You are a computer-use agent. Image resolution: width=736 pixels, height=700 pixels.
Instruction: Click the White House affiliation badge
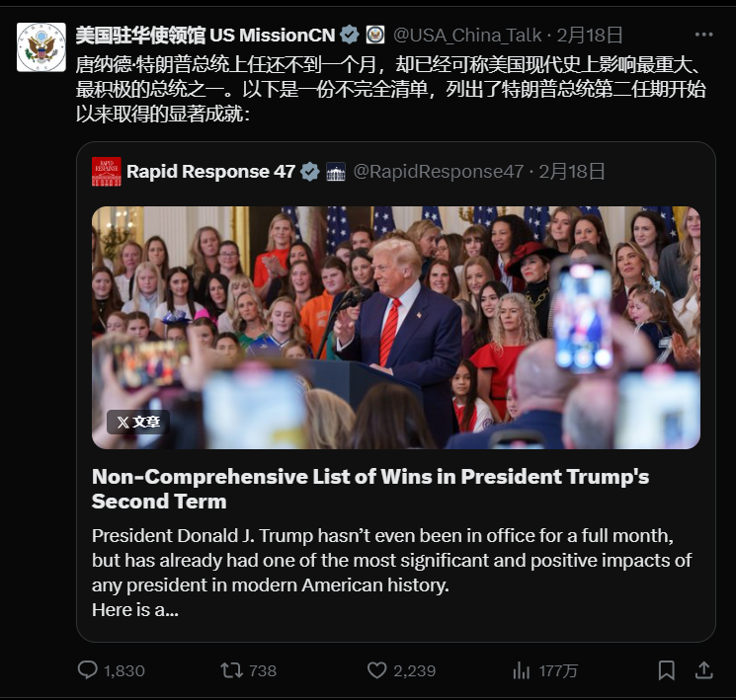336,171
